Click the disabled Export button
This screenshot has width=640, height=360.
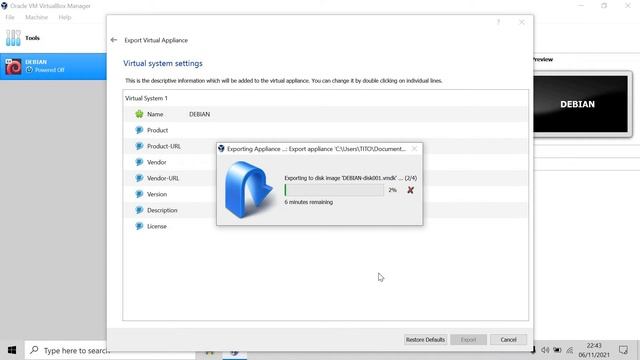468,340
